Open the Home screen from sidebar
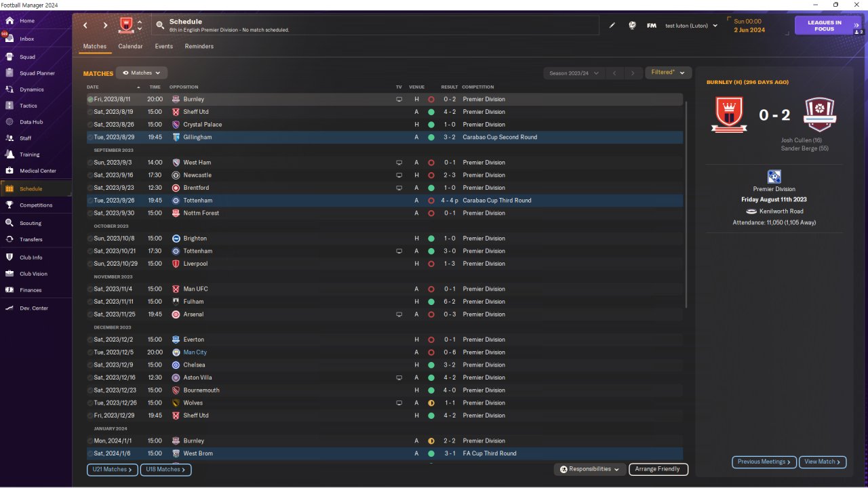This screenshot has height=488, width=868. click(27, 21)
